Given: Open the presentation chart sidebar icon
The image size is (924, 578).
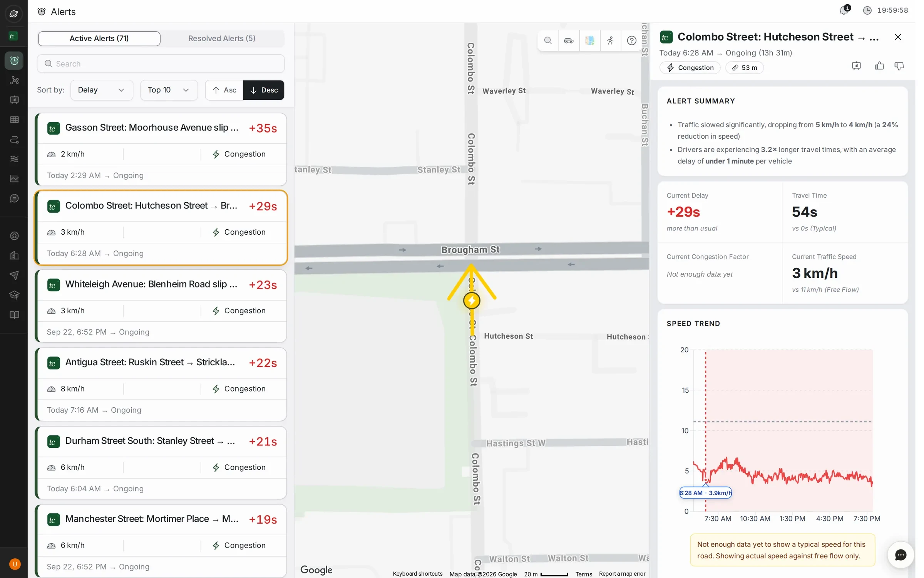Looking at the screenshot, I should [x=14, y=100].
